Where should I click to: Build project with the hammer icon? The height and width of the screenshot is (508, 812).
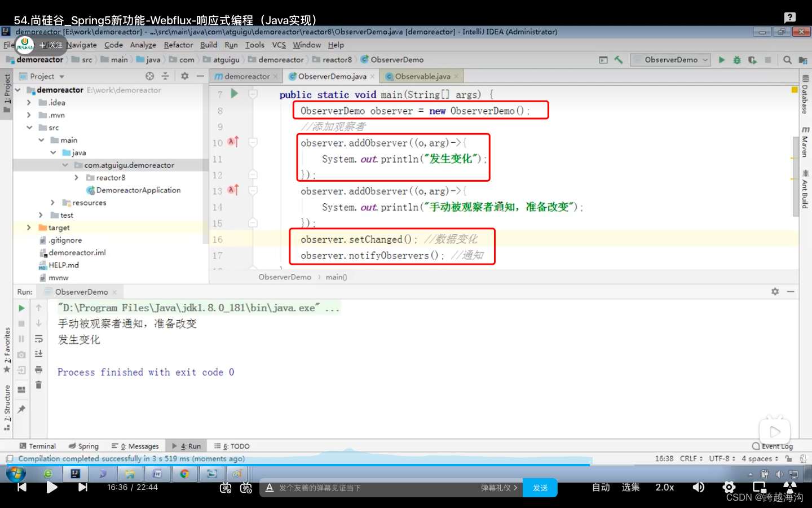619,60
